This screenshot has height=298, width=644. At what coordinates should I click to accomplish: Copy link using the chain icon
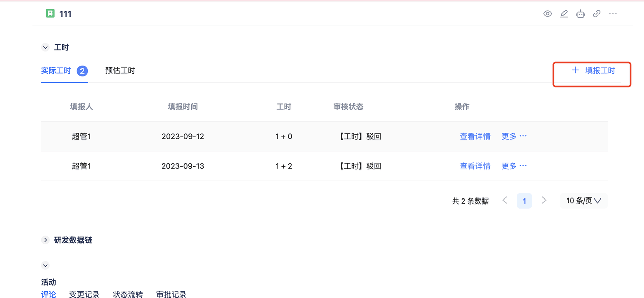pyautogui.click(x=597, y=14)
